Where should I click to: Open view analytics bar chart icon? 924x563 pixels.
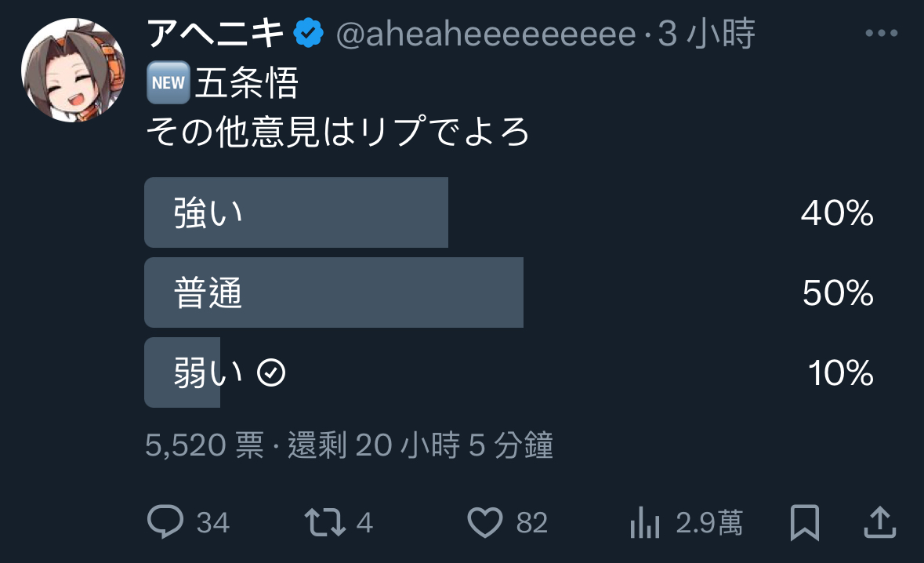pos(645,522)
